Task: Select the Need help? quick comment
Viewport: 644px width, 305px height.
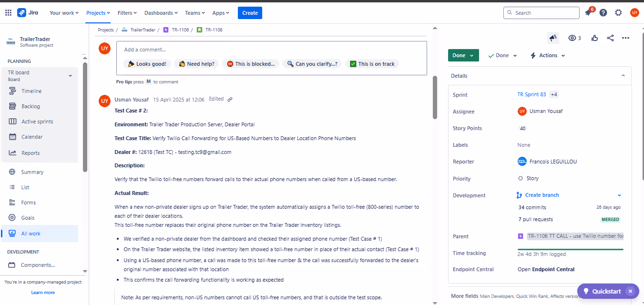Action: (196, 64)
